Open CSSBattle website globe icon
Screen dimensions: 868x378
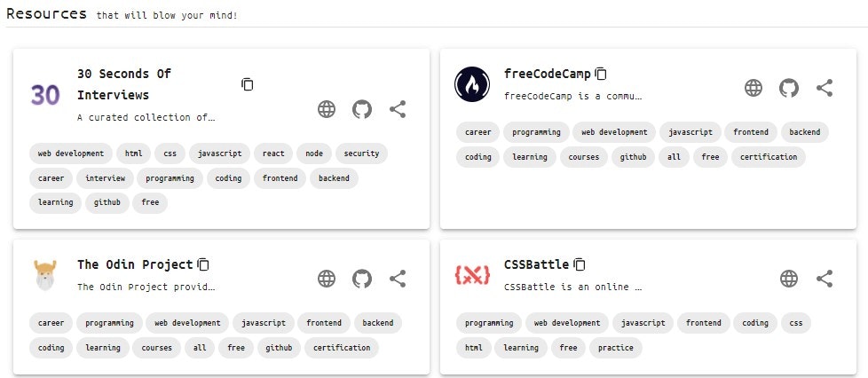[x=789, y=279]
